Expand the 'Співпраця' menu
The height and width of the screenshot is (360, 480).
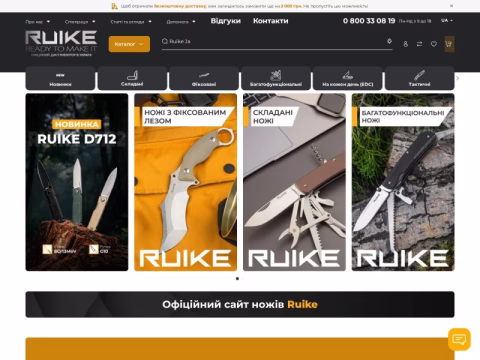[80, 22]
